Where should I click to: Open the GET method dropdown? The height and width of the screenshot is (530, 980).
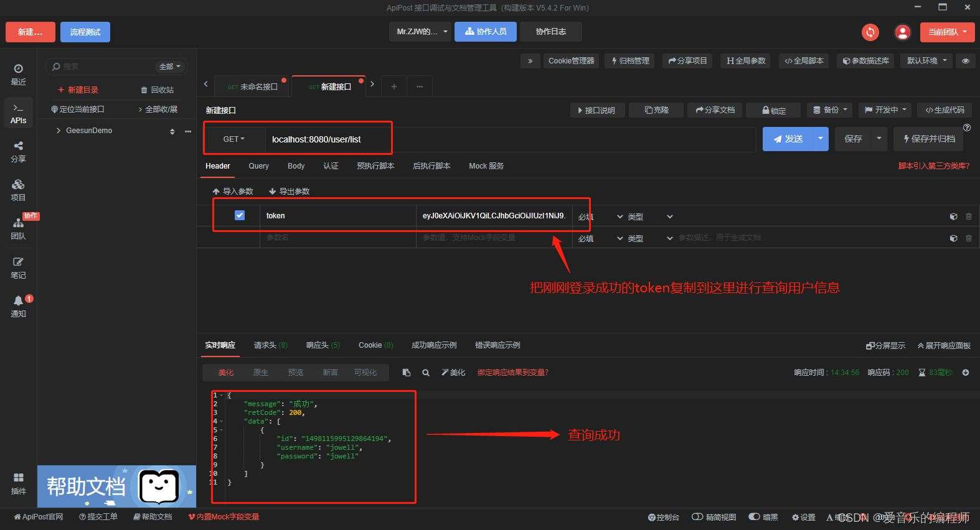tap(234, 139)
